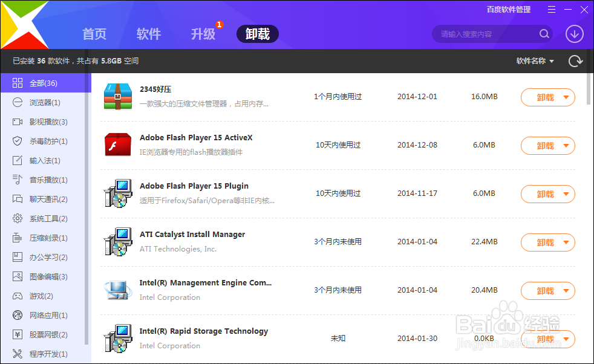Expand 卸载 arrow for Flash Player ActiveX
The height and width of the screenshot is (364, 594).
point(566,146)
